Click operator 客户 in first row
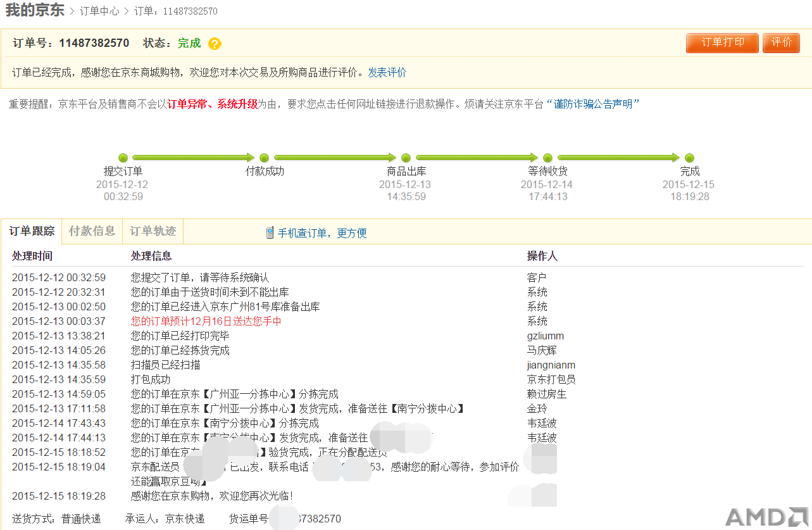 point(537,277)
